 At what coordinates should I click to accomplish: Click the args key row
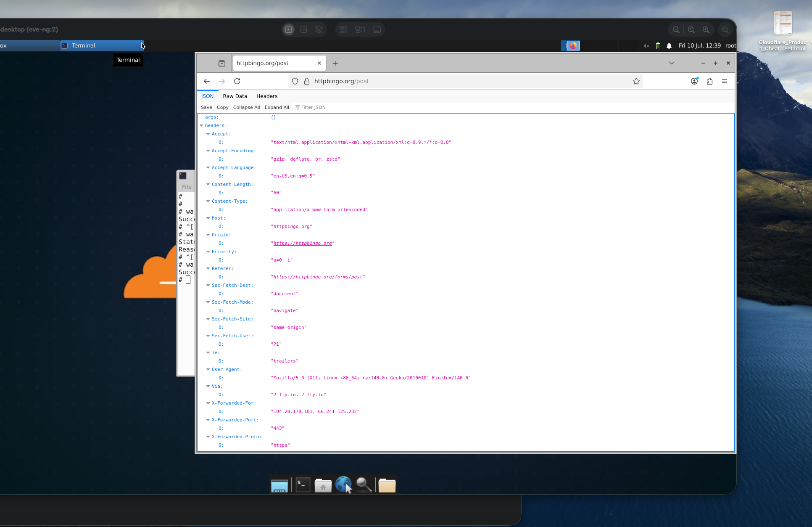465,117
